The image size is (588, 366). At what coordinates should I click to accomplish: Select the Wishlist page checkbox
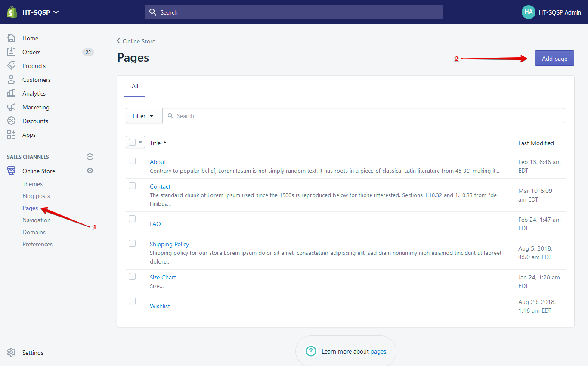pos(132,301)
